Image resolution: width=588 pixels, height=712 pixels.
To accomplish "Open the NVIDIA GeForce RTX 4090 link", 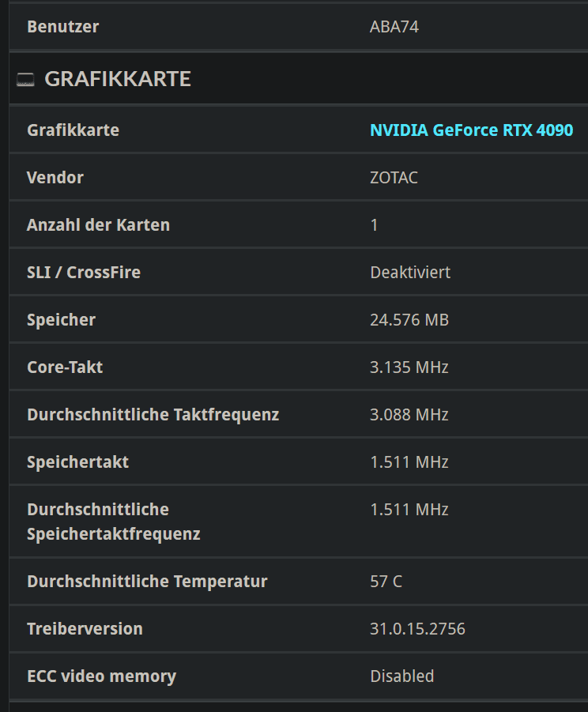I will click(471, 130).
